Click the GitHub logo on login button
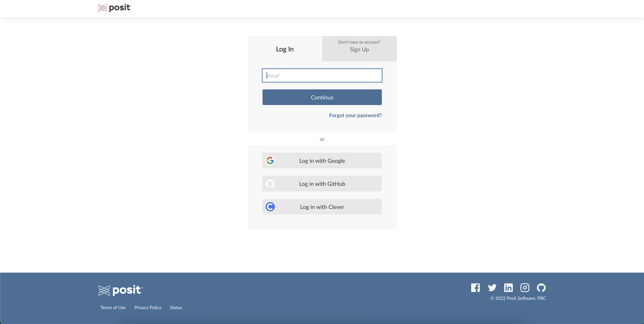 point(270,184)
